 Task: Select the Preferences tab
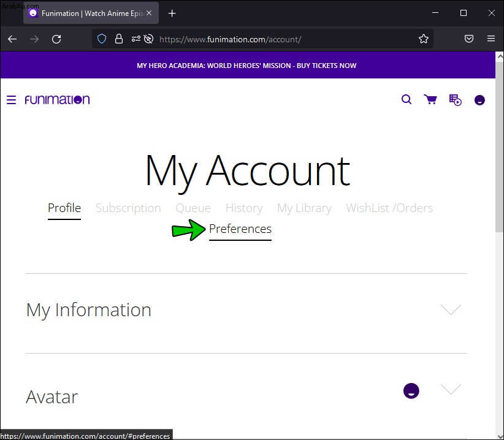240,229
